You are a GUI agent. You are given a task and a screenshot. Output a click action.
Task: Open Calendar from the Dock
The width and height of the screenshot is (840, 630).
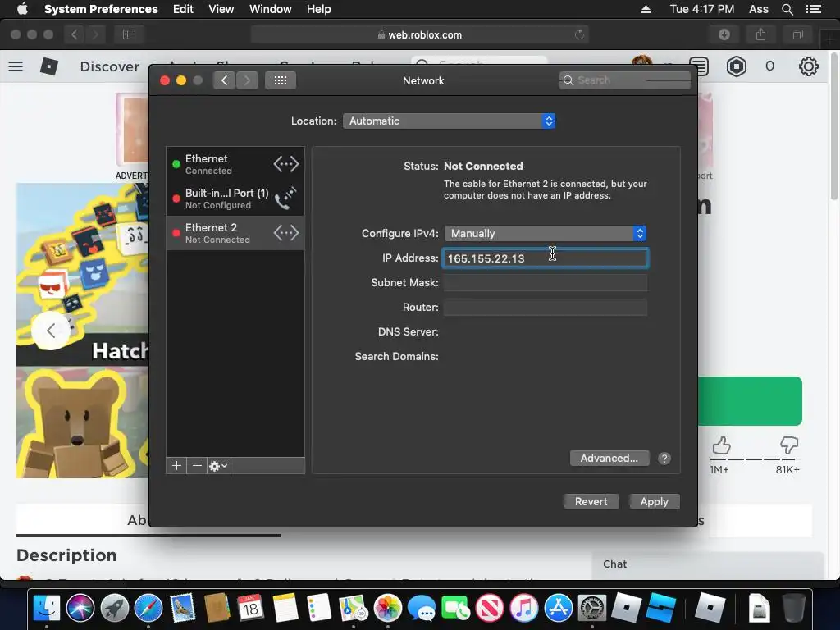(250, 608)
